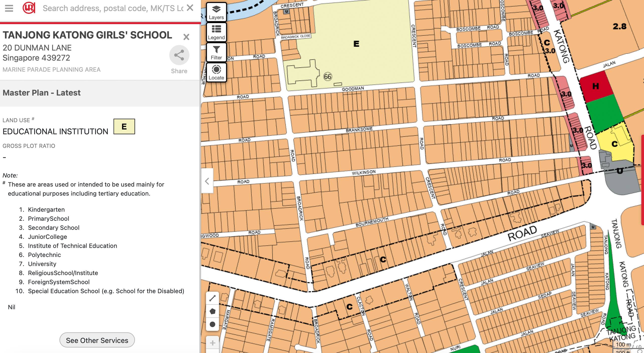Image resolution: width=644 pixels, height=353 pixels.
Task: Click 'GROSS PLOT RATIO' label
Action: pos(29,146)
